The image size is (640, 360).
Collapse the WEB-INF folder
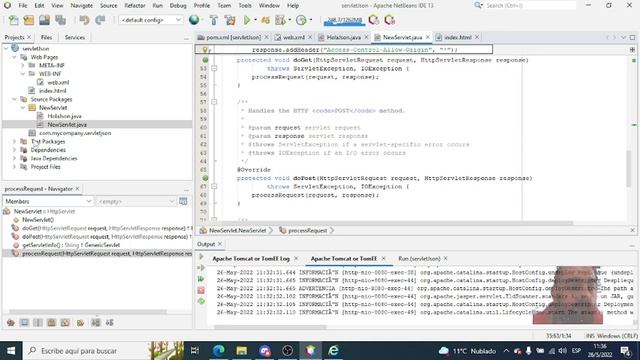pyautogui.click(x=23, y=74)
